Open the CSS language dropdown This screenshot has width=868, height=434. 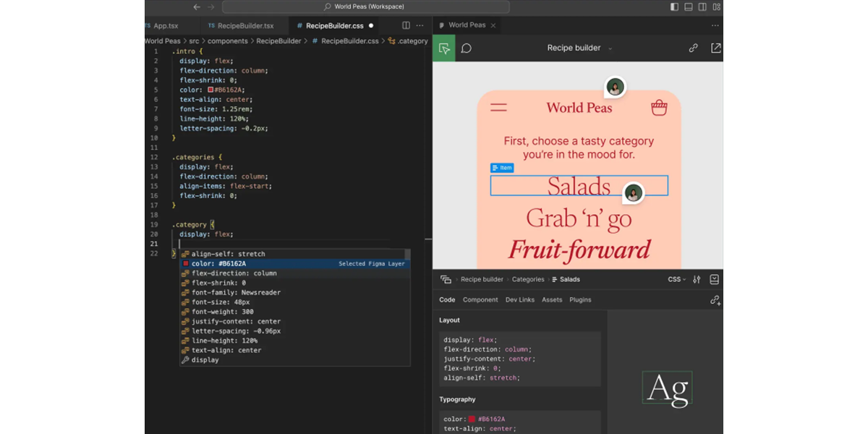coord(676,279)
